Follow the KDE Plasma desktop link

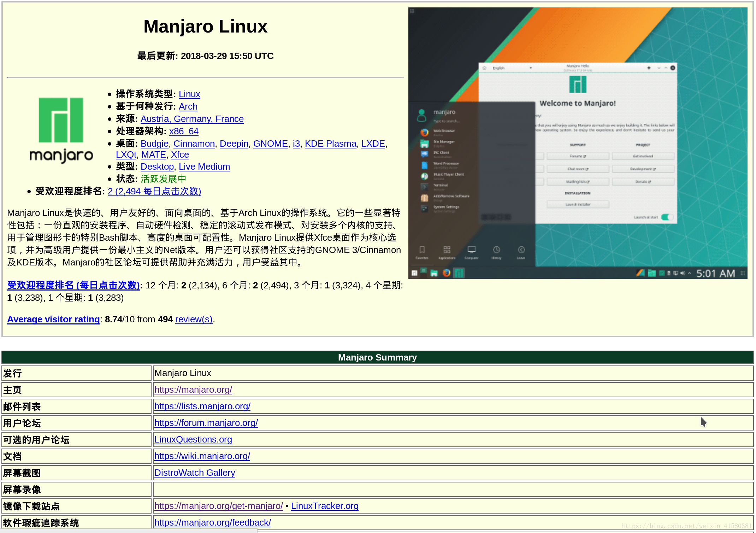330,143
